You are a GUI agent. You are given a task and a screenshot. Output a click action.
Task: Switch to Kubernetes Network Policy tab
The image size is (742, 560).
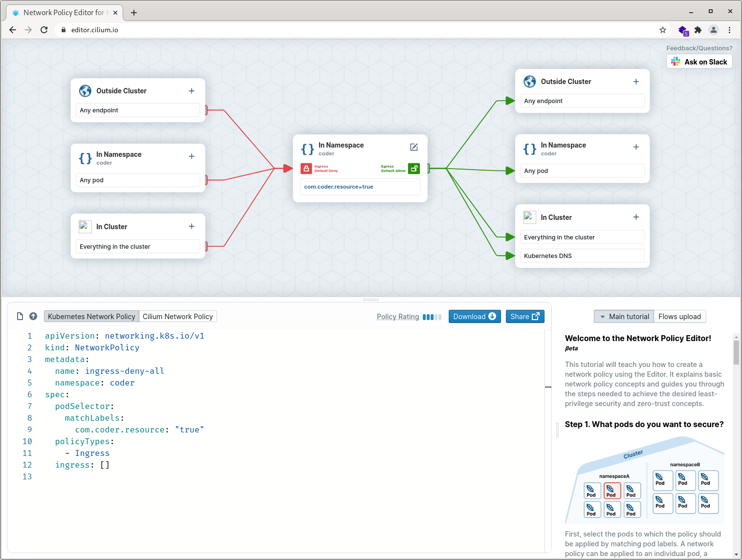point(91,317)
